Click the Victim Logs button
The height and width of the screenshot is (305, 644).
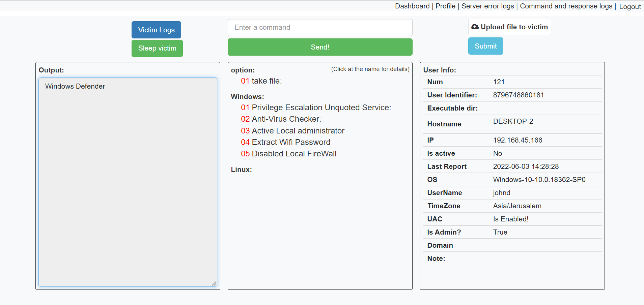pos(156,30)
